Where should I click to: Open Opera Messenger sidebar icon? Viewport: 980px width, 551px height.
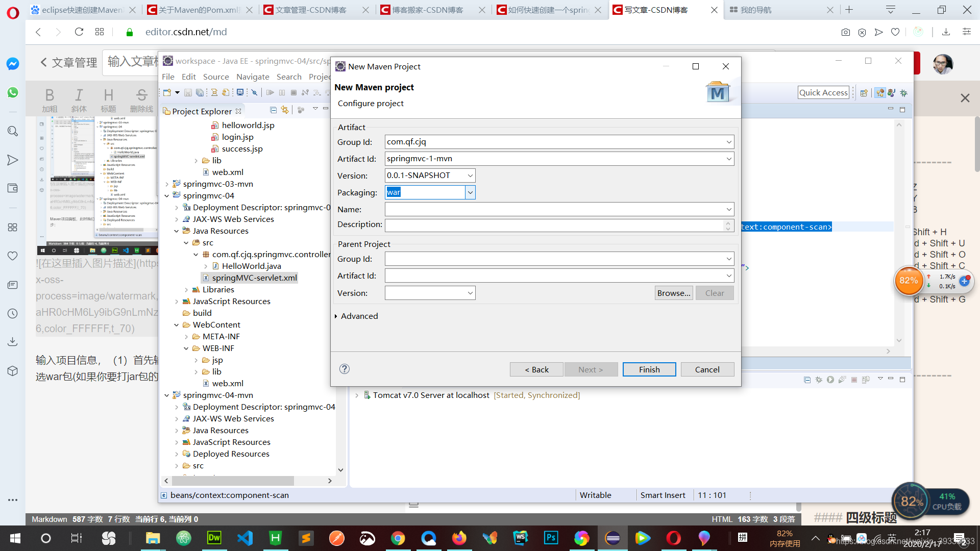[13, 64]
